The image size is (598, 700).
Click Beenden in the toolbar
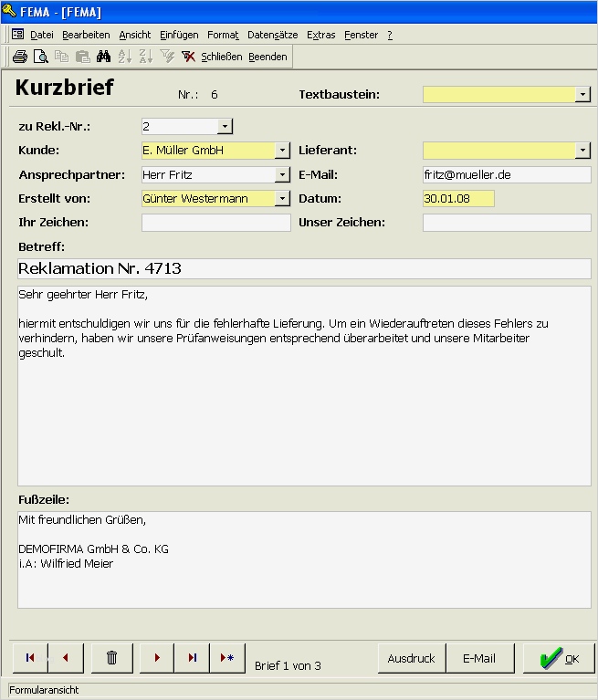click(268, 57)
